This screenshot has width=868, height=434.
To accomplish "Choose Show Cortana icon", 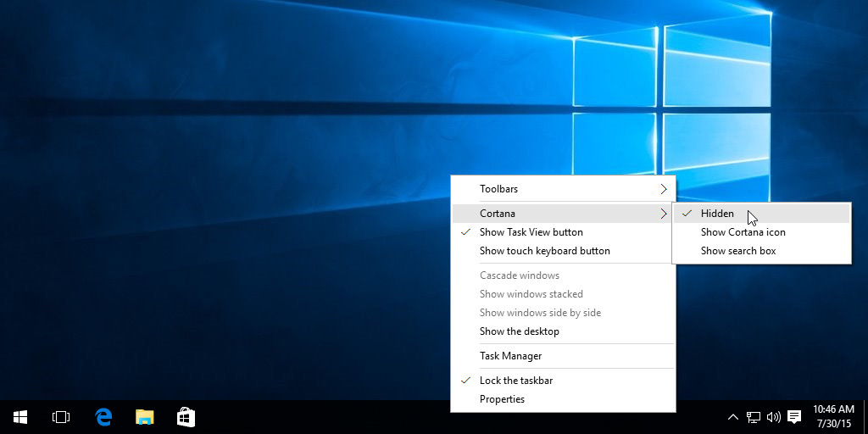I will coord(762,232).
